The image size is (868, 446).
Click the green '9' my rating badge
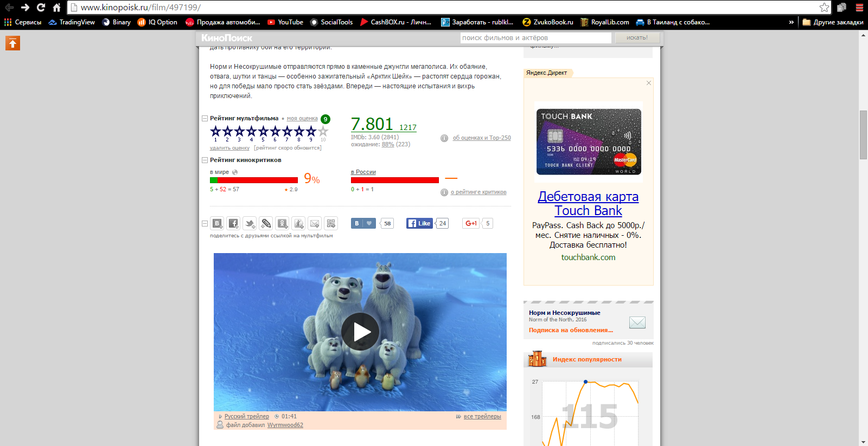tap(325, 119)
